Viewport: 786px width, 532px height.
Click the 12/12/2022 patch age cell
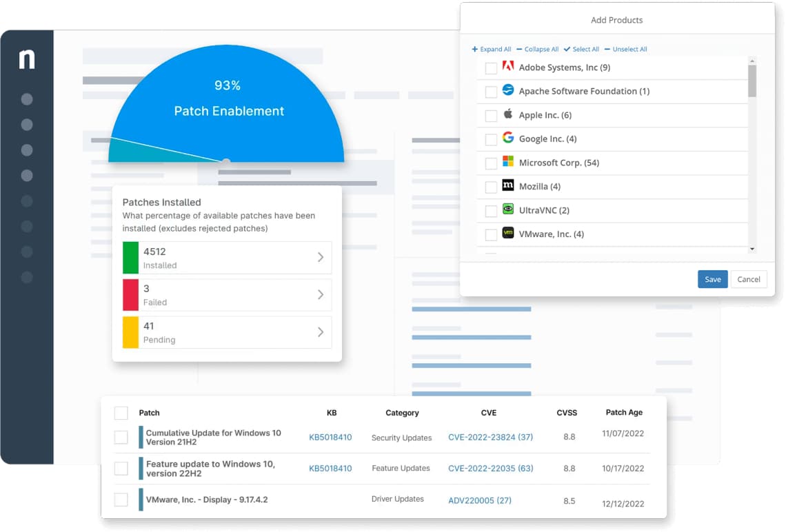click(623, 504)
